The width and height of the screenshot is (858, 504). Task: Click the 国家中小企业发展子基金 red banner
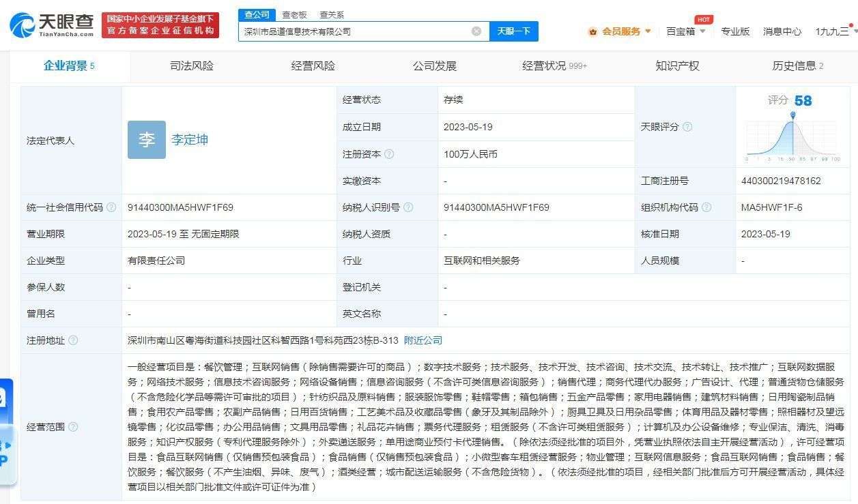(160, 25)
